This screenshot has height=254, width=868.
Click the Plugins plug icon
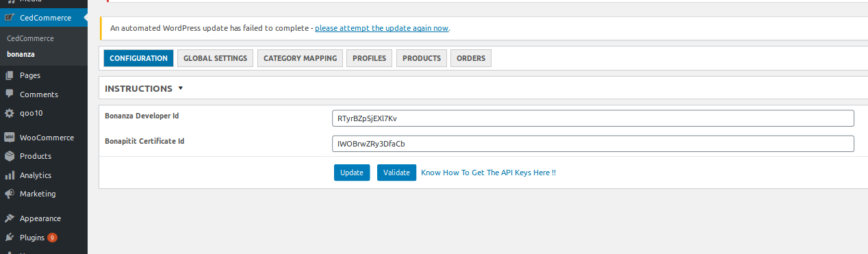coord(10,238)
